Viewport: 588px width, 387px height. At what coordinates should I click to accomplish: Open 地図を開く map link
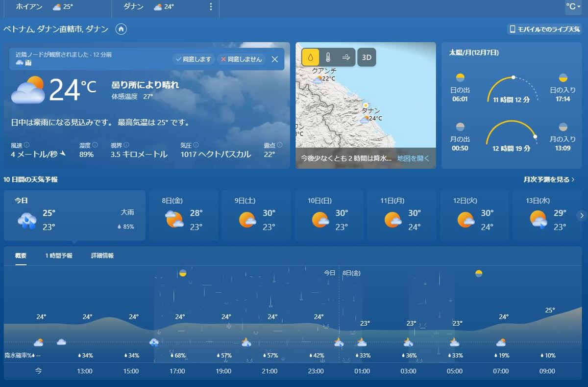pos(413,158)
